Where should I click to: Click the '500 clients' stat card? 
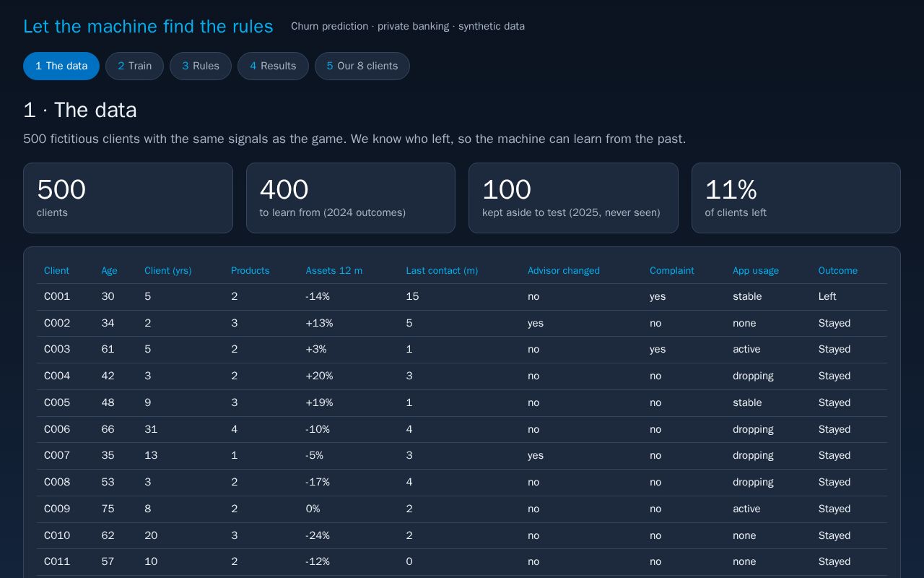tap(128, 198)
